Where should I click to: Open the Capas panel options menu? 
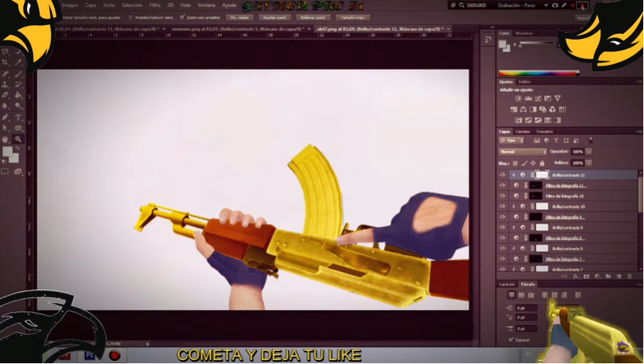click(x=639, y=132)
